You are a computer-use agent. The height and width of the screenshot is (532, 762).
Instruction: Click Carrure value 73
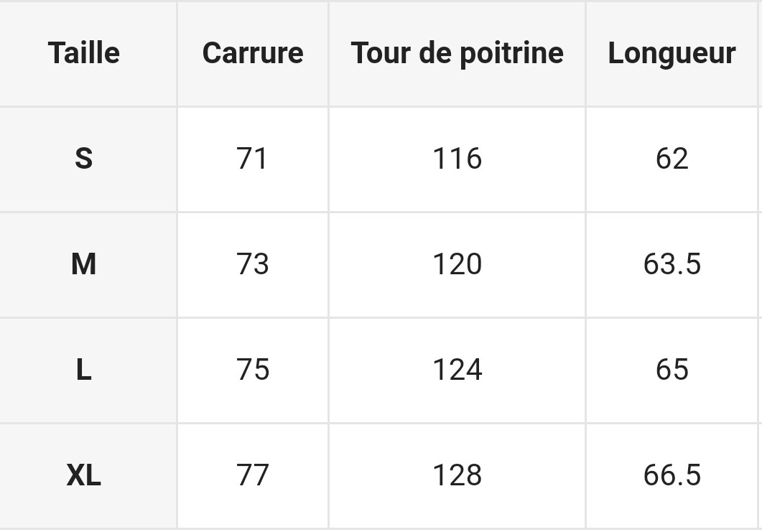[x=253, y=264]
